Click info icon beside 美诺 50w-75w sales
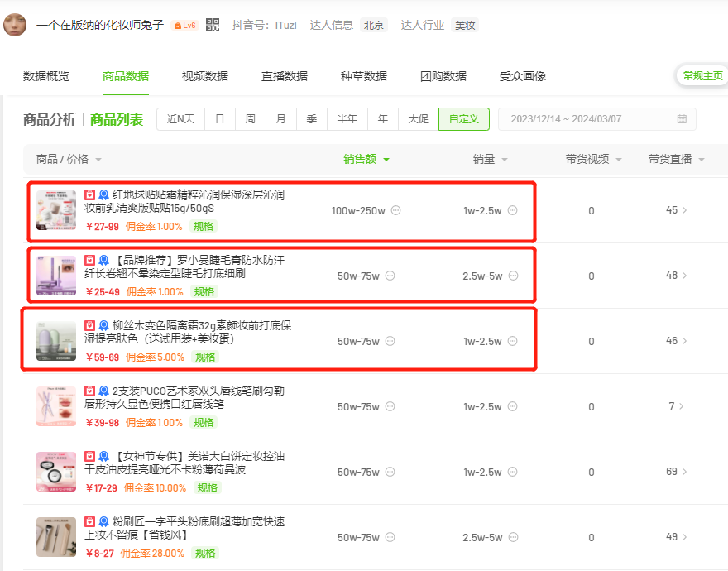The image size is (728, 571). tap(390, 472)
